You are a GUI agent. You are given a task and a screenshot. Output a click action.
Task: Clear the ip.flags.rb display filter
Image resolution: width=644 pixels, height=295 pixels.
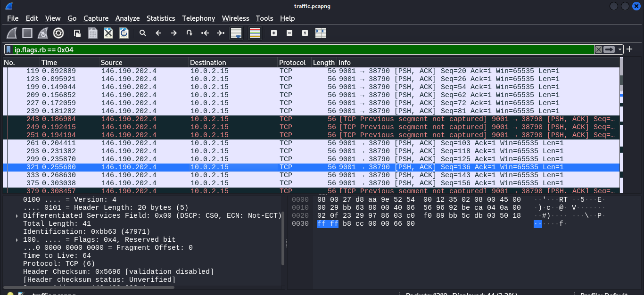[x=598, y=49]
